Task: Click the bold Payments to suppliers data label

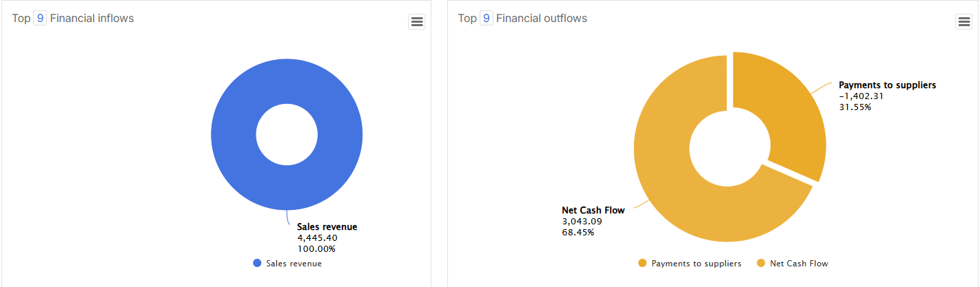Action: (x=887, y=85)
